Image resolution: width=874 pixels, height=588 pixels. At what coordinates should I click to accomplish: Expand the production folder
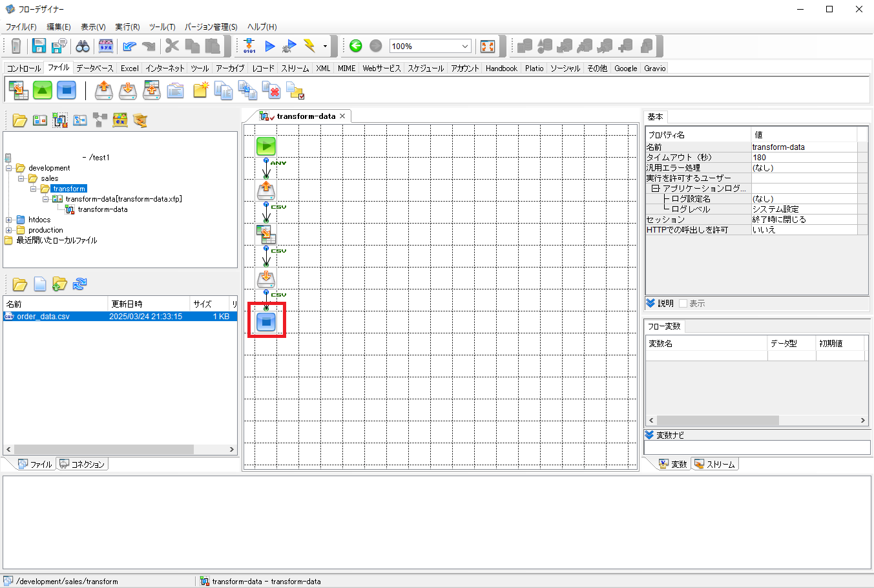(9, 230)
